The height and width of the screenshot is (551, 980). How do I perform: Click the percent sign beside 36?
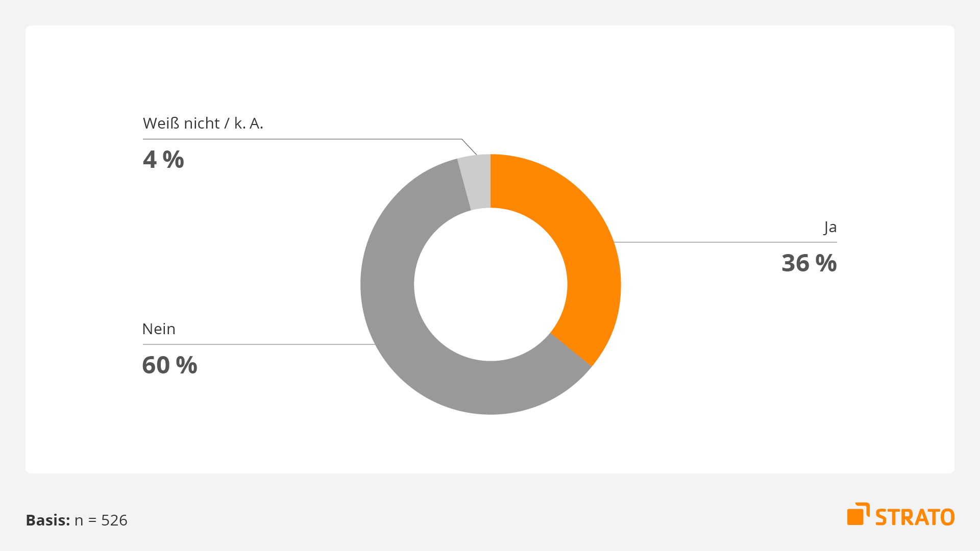[826, 263]
